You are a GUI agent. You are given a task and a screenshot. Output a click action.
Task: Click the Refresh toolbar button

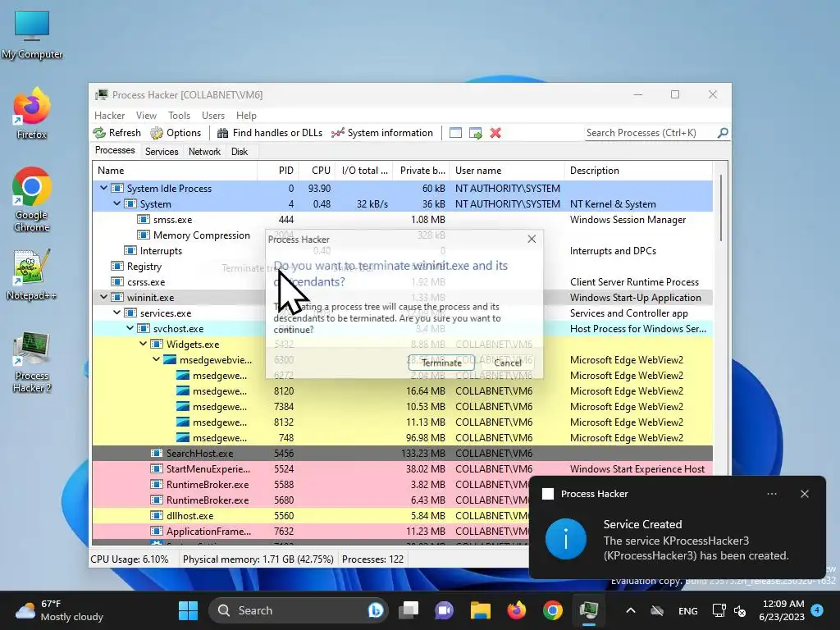coord(117,133)
